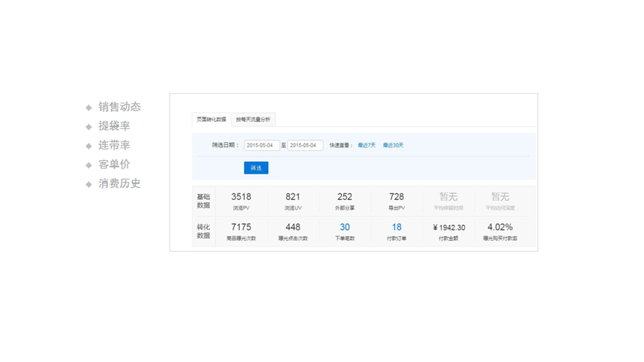Select 消费历史 in the left sidebar
Screen dimensions: 644x362
pyautogui.click(x=119, y=183)
